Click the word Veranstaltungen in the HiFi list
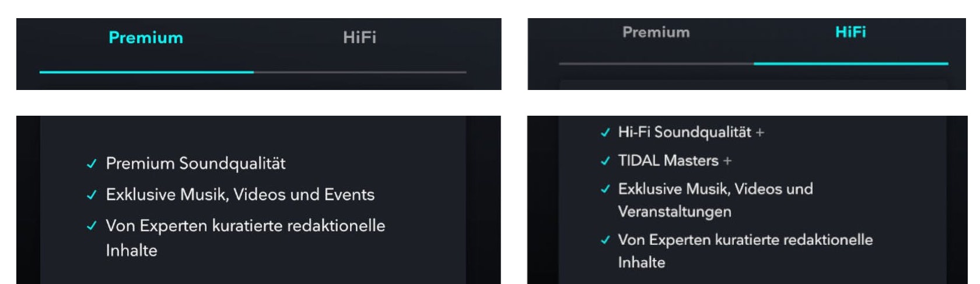The height and width of the screenshot is (284, 980). coord(674,212)
